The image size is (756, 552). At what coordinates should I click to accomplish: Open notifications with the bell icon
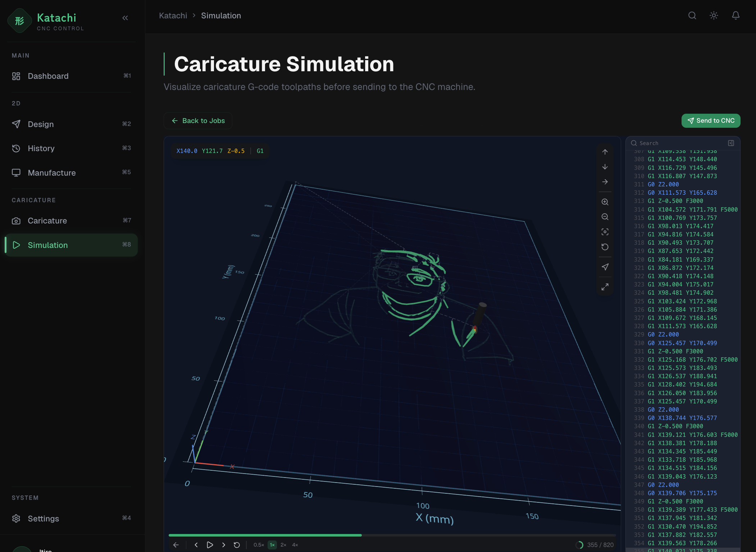(736, 15)
